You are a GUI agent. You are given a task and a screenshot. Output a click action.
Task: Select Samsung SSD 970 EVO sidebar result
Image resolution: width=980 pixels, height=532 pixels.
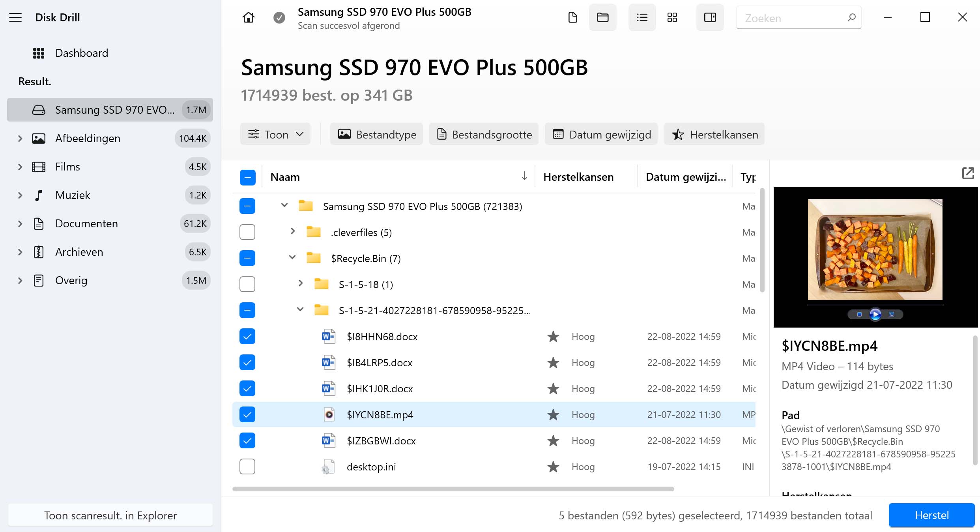(110, 110)
